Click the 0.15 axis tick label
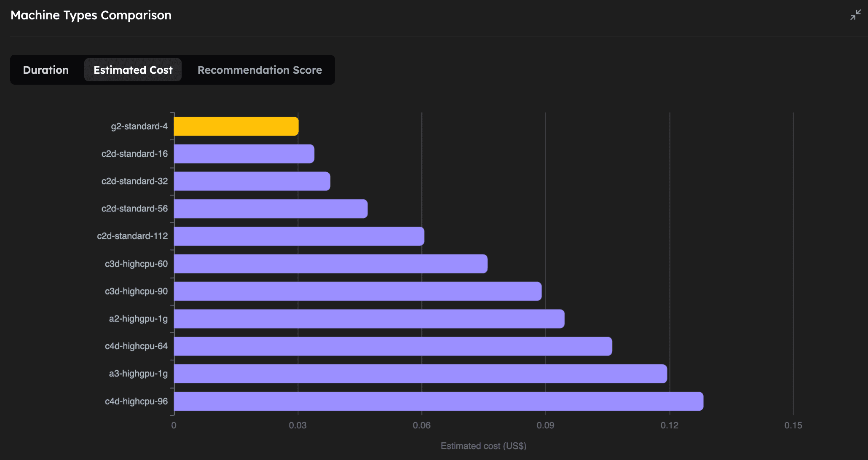 coord(794,426)
